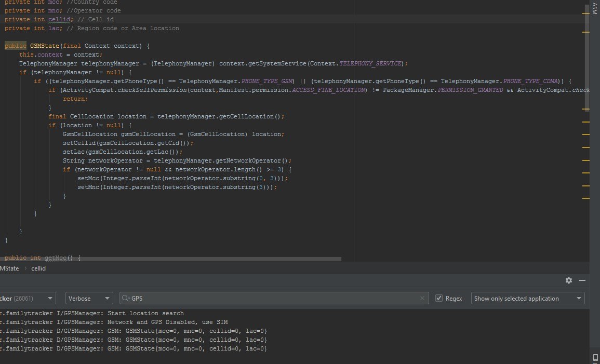Click 'this.context = context;' line
This screenshot has width=600, height=364.
click(61, 55)
